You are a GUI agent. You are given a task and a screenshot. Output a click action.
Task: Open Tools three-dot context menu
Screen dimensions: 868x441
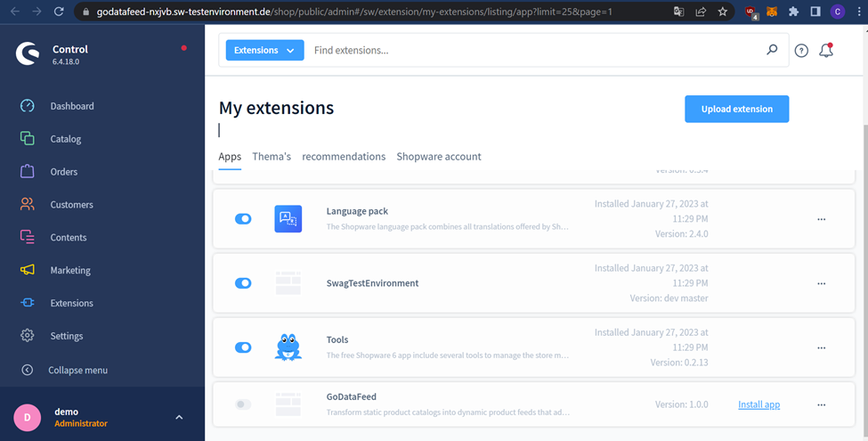point(822,348)
